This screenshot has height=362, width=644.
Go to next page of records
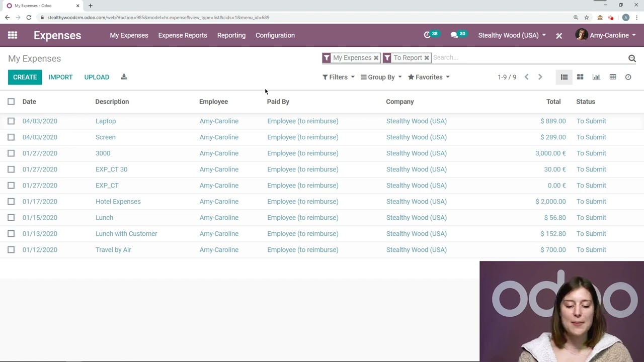click(540, 77)
